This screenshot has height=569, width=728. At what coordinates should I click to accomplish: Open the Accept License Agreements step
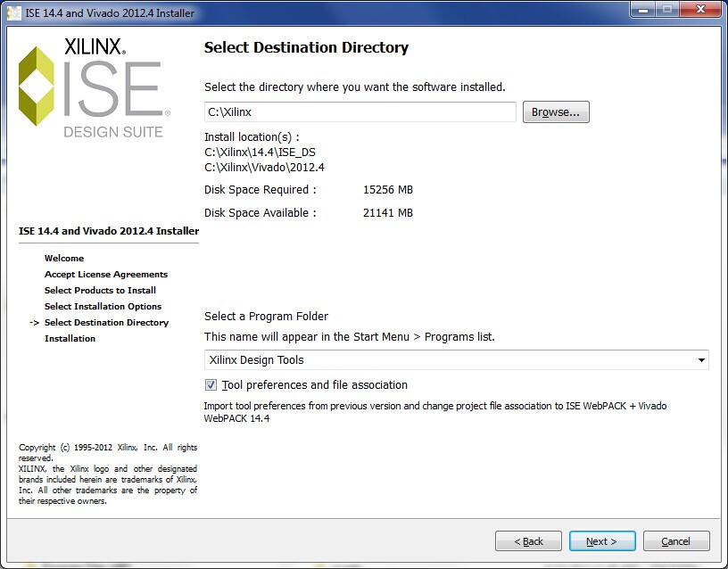106,275
